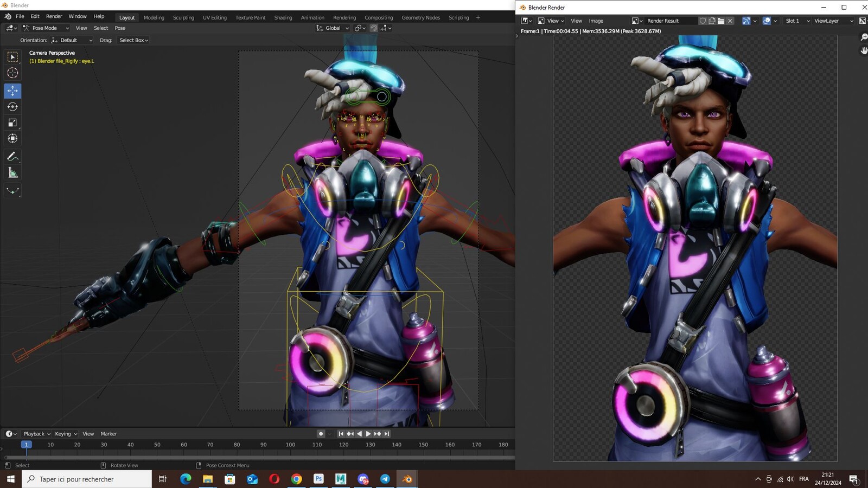Click the Windows search box

87,479
